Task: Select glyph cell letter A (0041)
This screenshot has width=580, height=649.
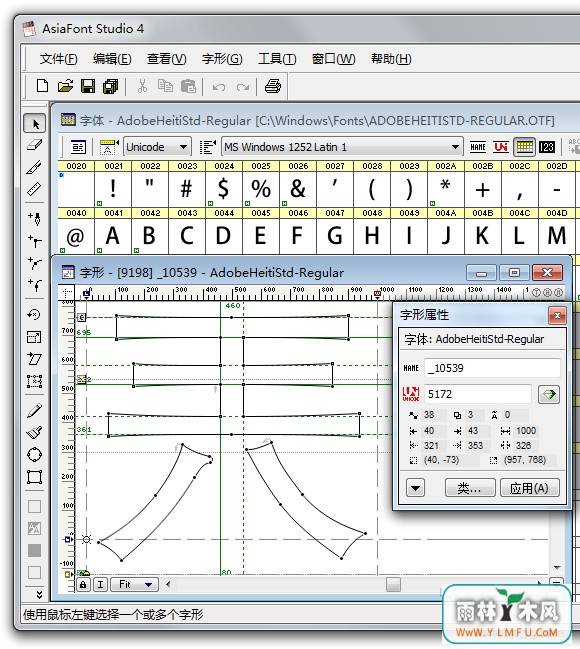Action: tap(113, 236)
